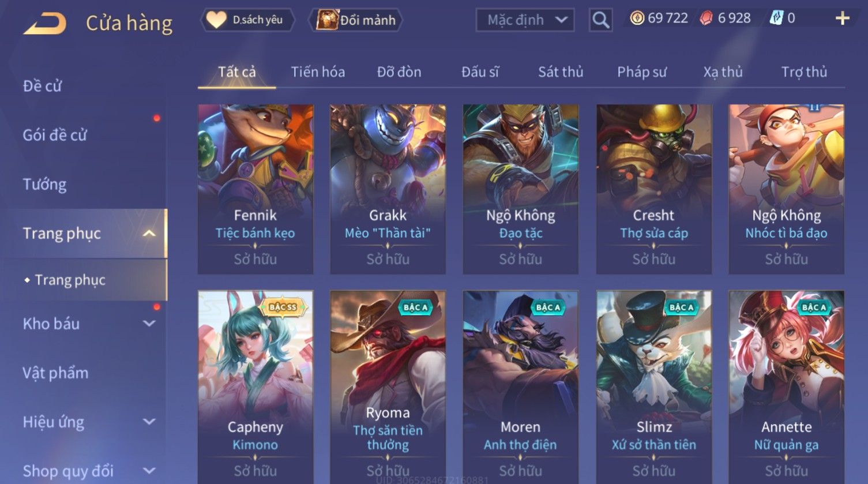Image resolution: width=868 pixels, height=484 pixels.
Task: Choose the Trang phục sub-item
Action: tap(70, 280)
